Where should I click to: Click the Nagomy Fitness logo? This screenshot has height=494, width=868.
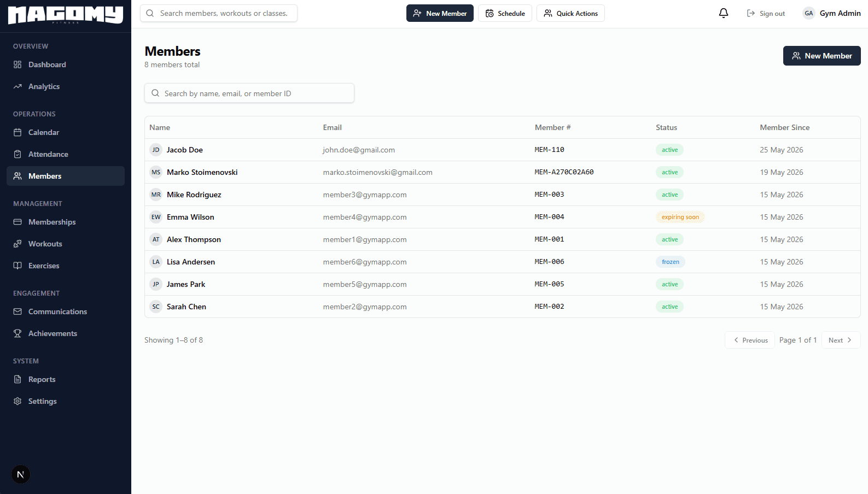[66, 15]
